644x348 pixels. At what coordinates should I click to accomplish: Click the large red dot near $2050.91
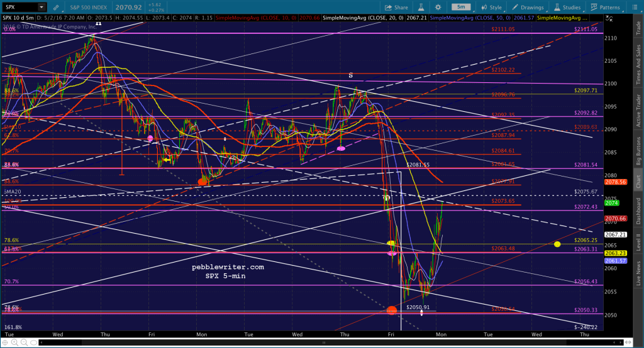click(x=392, y=310)
